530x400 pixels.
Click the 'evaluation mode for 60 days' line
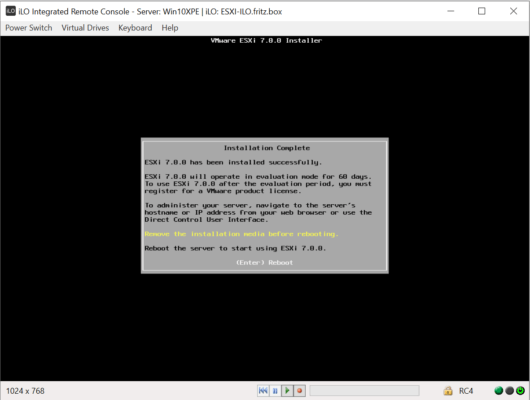point(258,177)
